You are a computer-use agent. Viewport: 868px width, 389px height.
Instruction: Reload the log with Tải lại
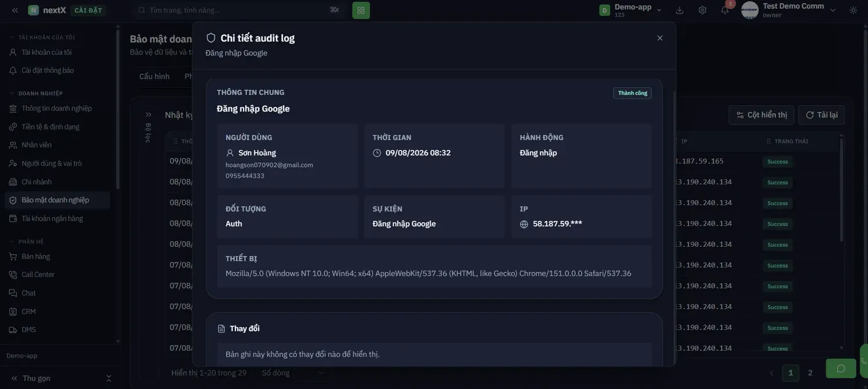click(822, 115)
